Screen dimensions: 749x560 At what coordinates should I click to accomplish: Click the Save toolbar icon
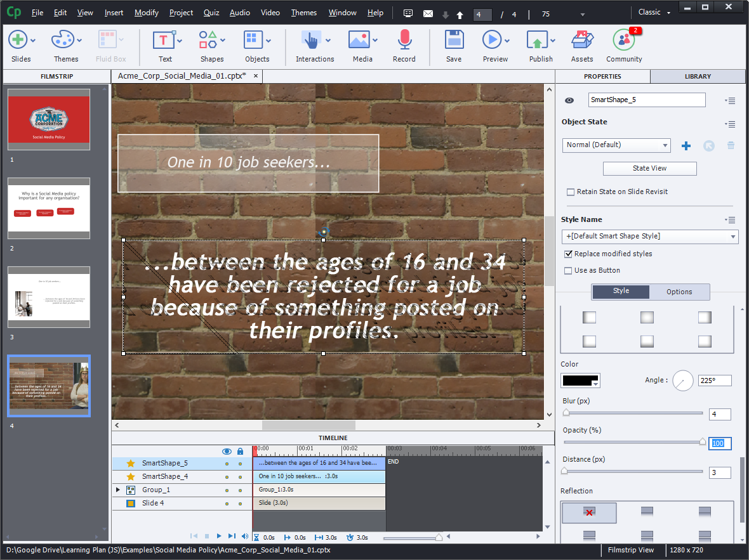pos(453,46)
